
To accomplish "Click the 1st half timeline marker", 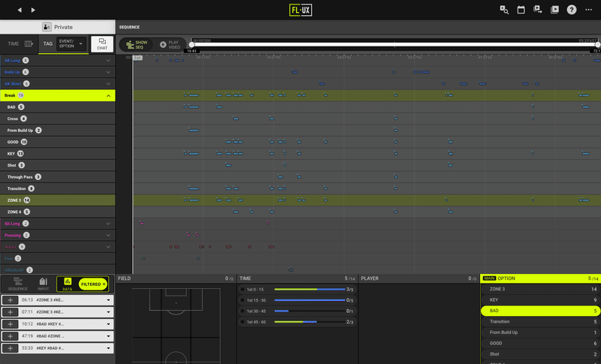I will tap(137, 58).
